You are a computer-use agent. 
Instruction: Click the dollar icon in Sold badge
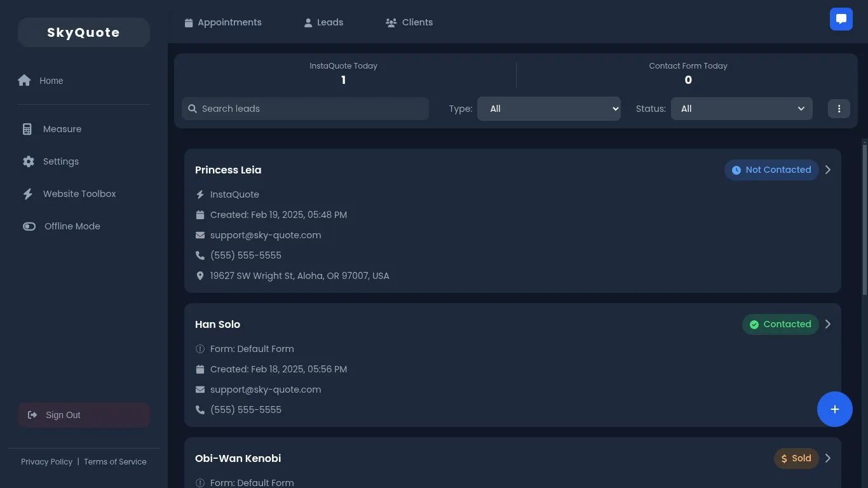(785, 458)
